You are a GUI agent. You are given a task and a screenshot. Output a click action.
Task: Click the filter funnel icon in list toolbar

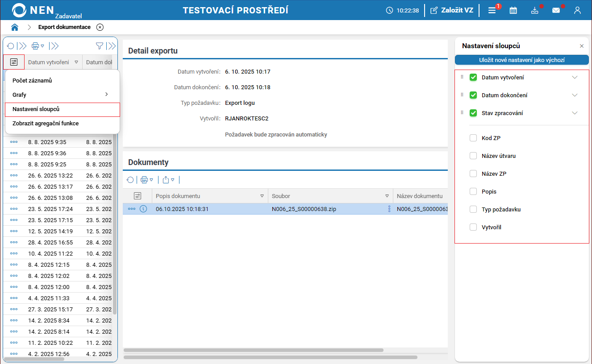coord(100,46)
